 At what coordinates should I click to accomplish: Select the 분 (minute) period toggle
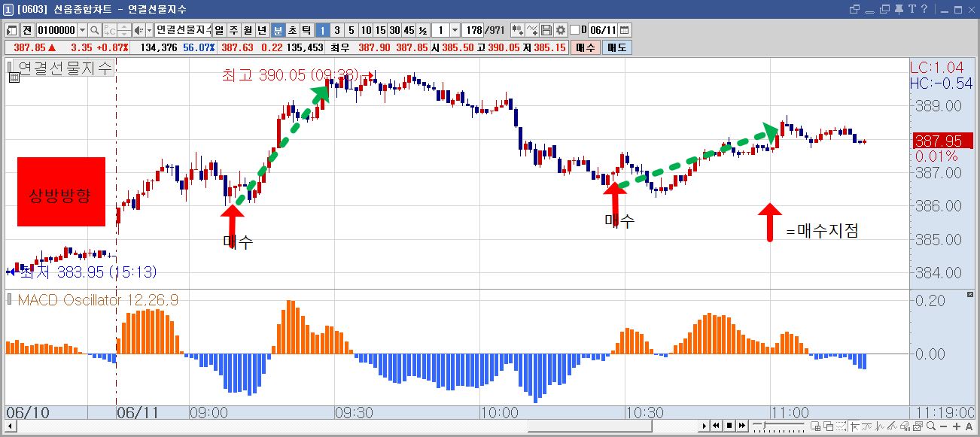pos(278,30)
